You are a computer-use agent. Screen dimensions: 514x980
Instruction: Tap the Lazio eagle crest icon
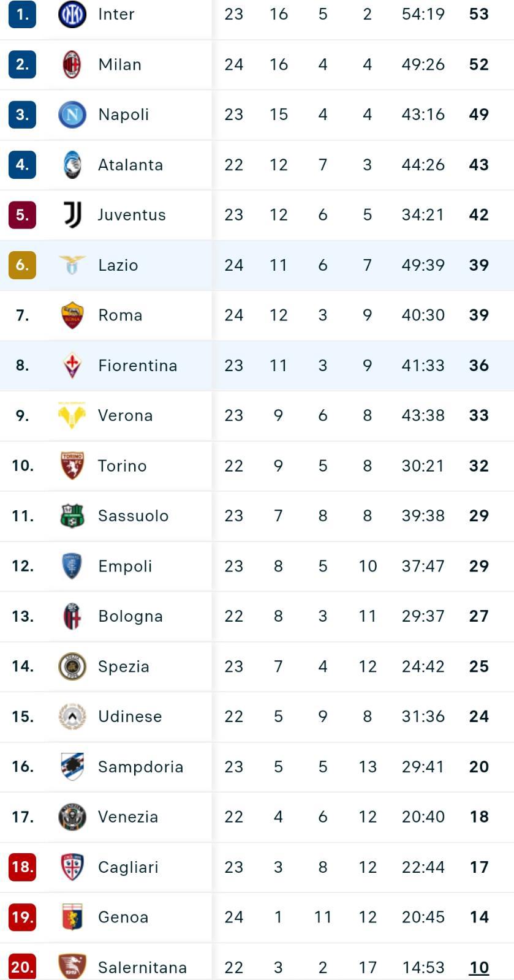click(72, 265)
